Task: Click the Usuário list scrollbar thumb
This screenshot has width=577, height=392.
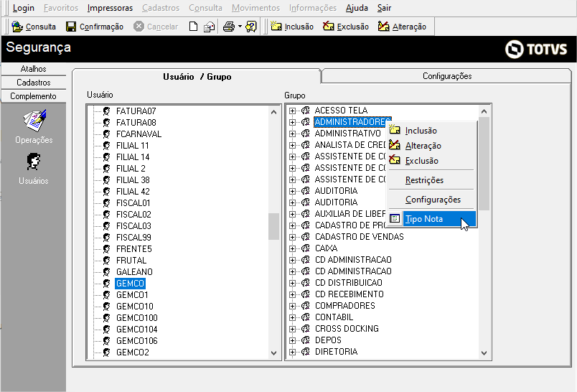Action: pos(273,227)
